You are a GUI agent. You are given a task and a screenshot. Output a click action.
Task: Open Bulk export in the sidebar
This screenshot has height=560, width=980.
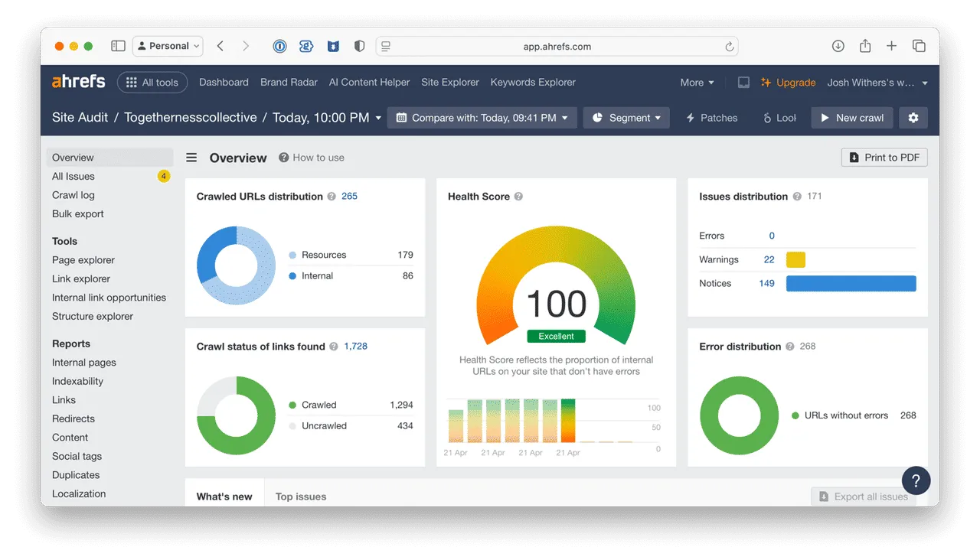[x=78, y=214]
